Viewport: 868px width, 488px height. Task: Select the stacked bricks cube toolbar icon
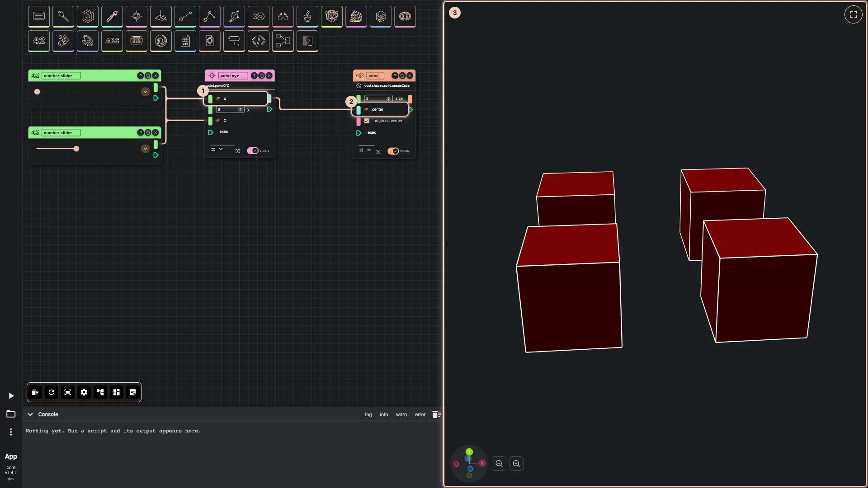tap(381, 17)
